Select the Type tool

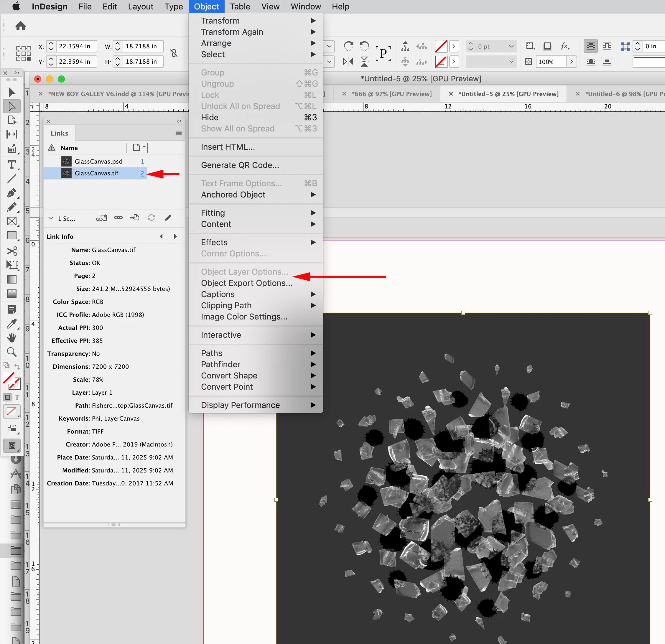point(12,165)
